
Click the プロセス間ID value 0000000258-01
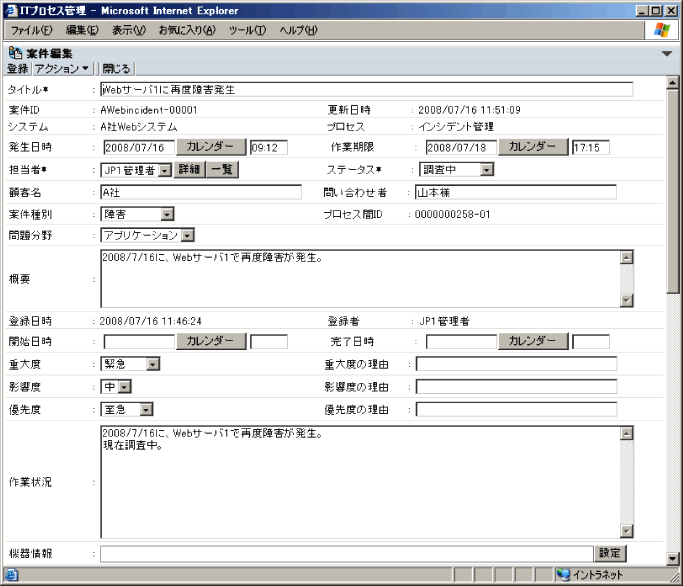coord(453,214)
